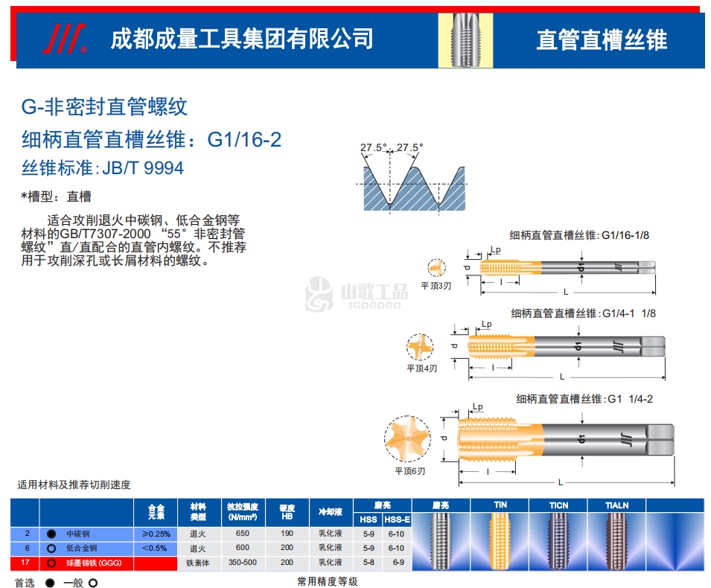Click the TICN column header

pos(558,505)
